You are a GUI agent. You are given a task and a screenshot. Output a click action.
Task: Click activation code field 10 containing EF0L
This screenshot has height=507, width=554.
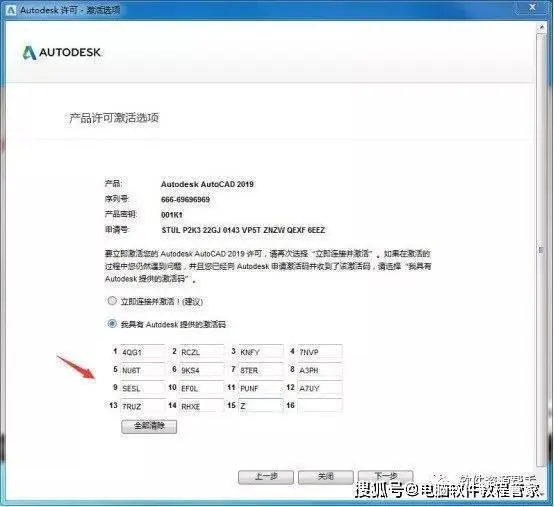[x=202, y=388]
